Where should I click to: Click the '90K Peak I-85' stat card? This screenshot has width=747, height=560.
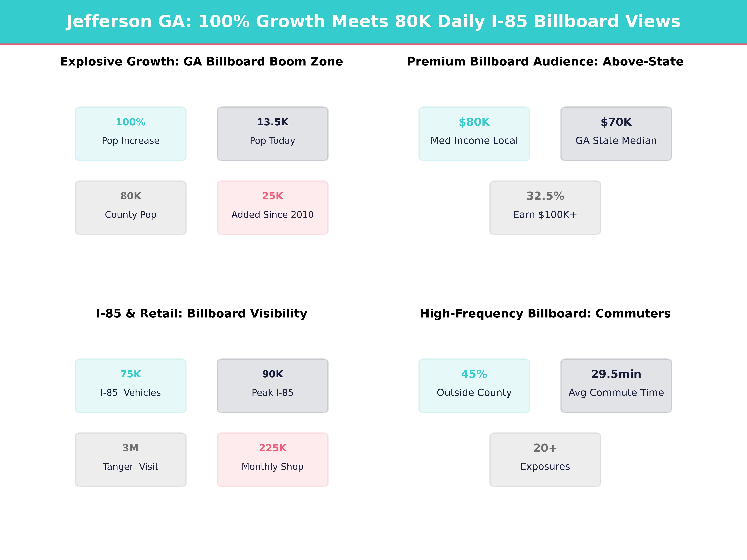pos(272,385)
